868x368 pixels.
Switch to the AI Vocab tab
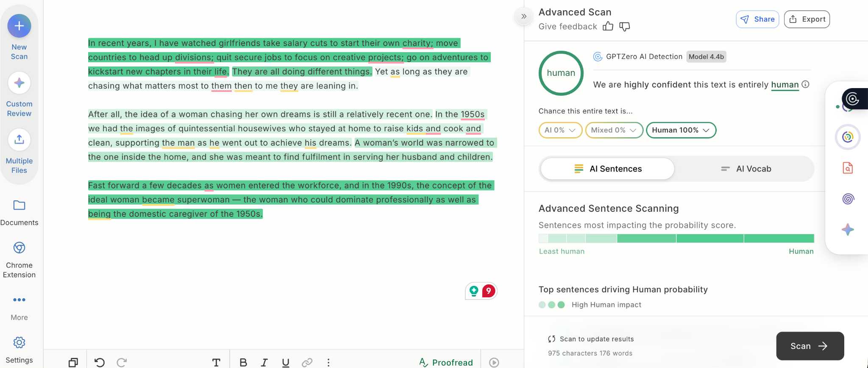pyautogui.click(x=746, y=169)
